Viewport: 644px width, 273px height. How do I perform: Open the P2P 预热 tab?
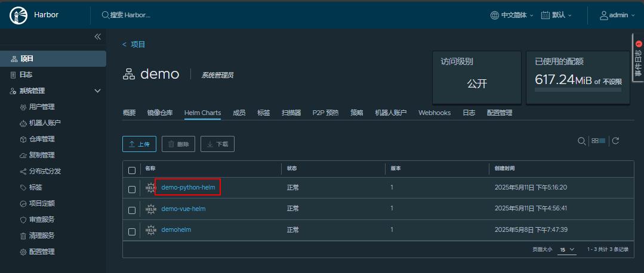326,113
